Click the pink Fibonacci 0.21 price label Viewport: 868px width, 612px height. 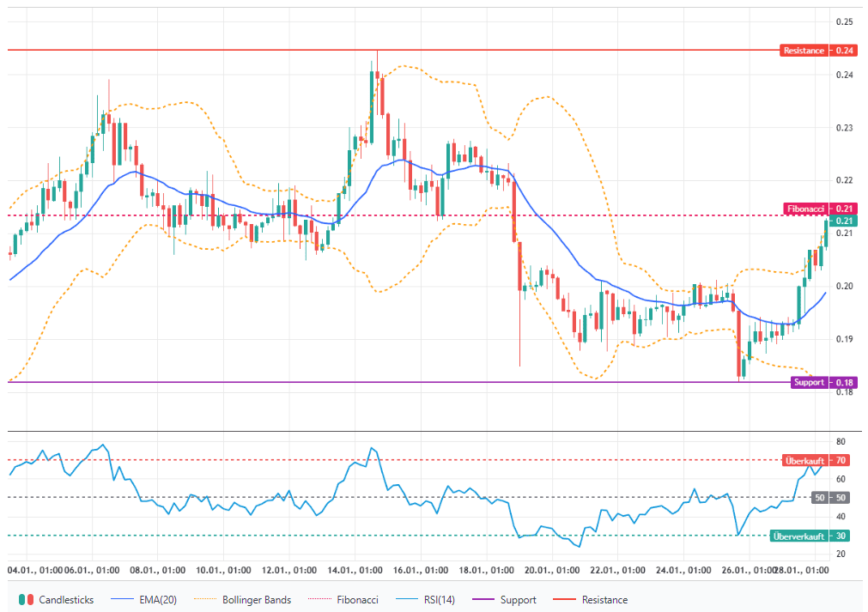[821, 209]
